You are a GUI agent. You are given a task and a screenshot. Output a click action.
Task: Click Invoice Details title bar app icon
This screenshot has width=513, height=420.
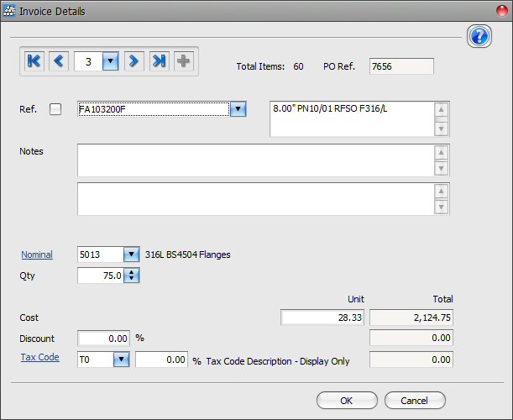point(8,11)
